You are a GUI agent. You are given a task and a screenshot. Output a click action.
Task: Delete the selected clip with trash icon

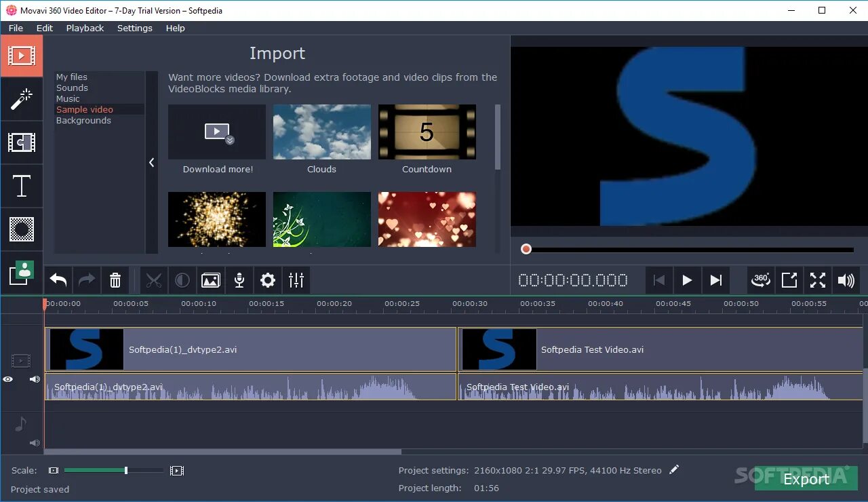[115, 280]
